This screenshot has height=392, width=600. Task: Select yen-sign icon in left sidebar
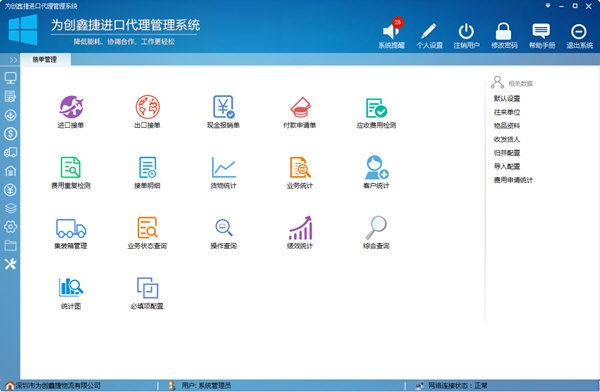point(10,189)
